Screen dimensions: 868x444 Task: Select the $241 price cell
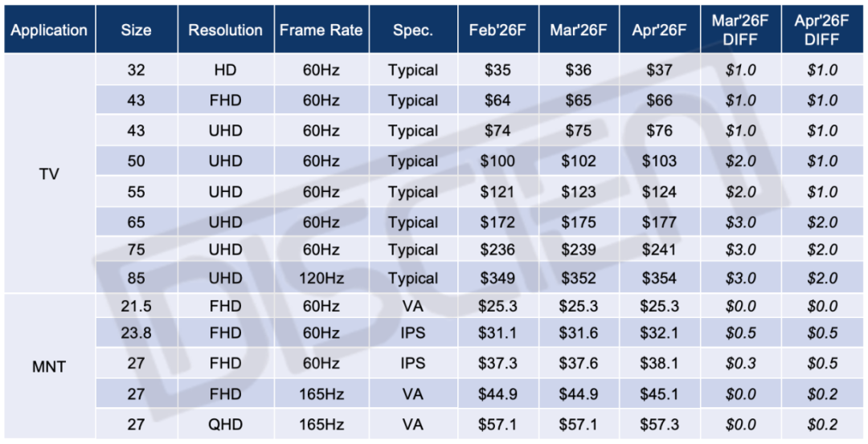click(659, 250)
